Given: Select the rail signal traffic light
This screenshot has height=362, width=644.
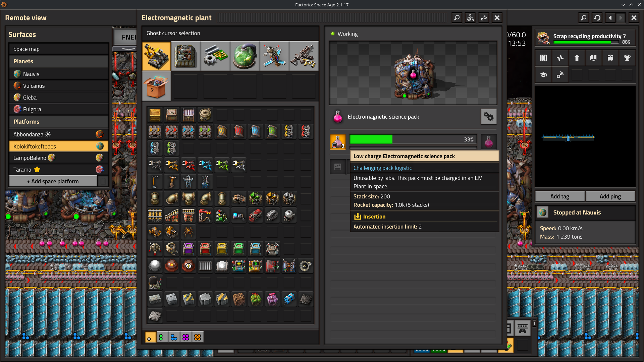Looking at the screenshot, I should pos(222,215).
